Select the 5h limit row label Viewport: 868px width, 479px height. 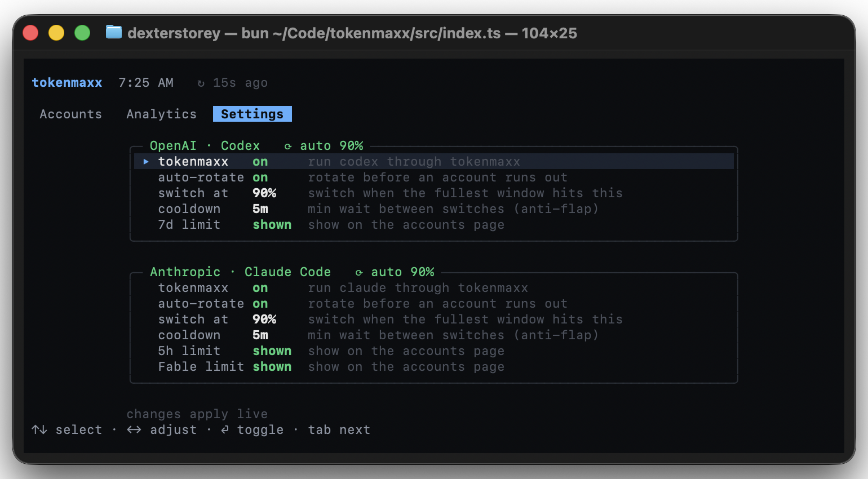tap(189, 351)
